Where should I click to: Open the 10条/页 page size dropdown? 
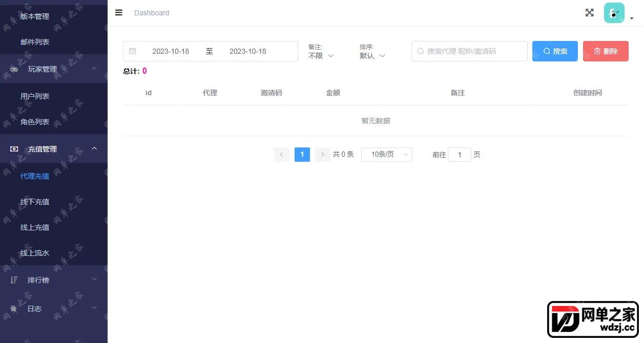tap(387, 154)
